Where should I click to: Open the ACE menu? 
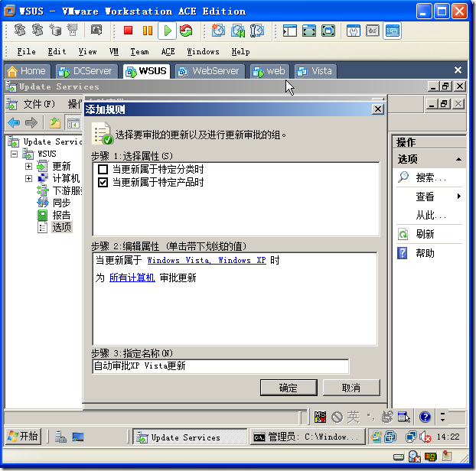[x=168, y=51]
